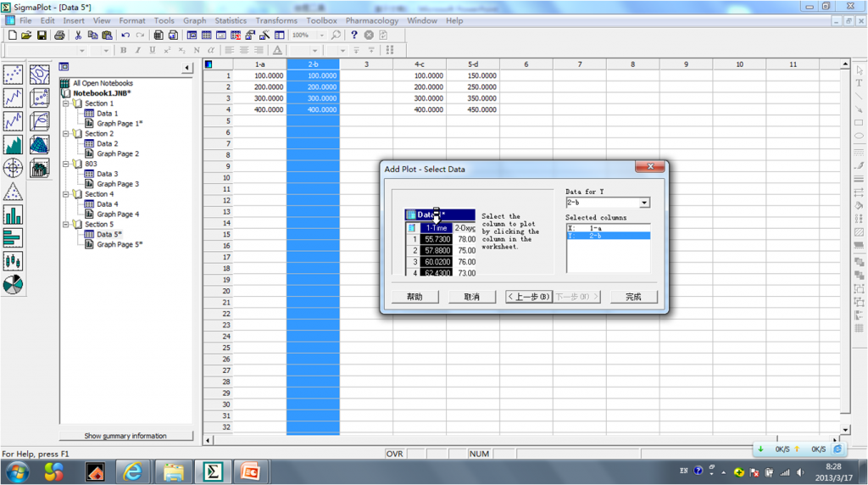Print using the printer toolbar icon
Screen dimensions: 868x485
(x=59, y=35)
